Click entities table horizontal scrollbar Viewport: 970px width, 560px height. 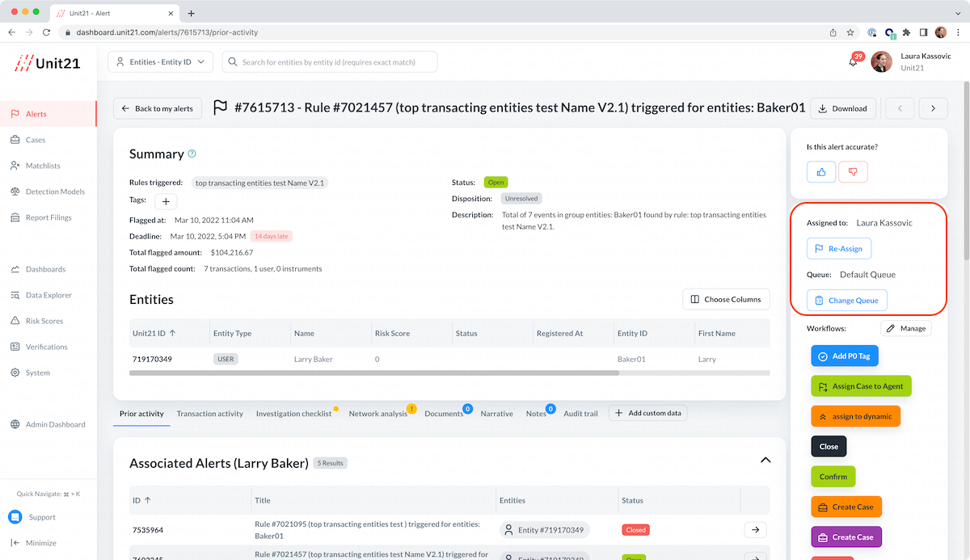pyautogui.click(x=374, y=373)
